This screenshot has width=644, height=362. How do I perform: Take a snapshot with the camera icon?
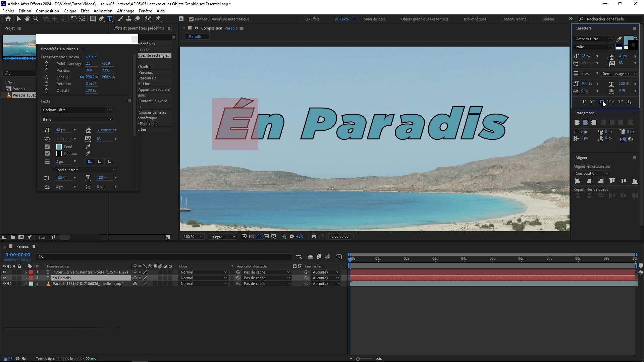click(x=314, y=236)
